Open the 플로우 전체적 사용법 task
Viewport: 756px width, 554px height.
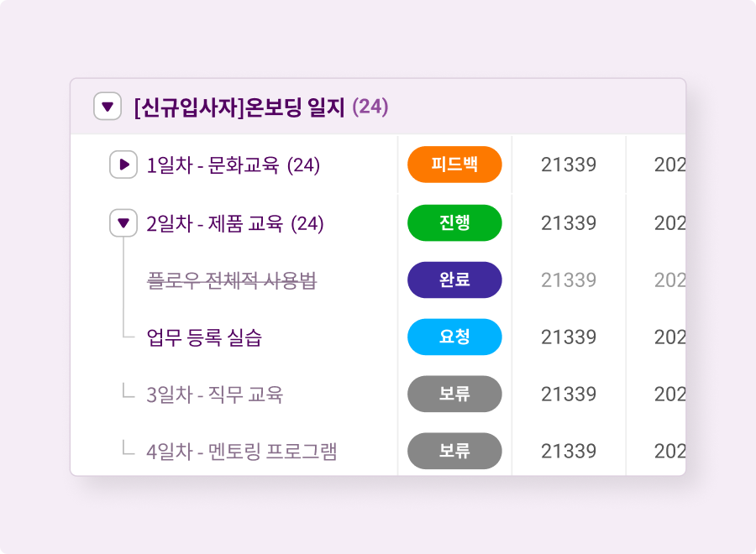pos(232,280)
